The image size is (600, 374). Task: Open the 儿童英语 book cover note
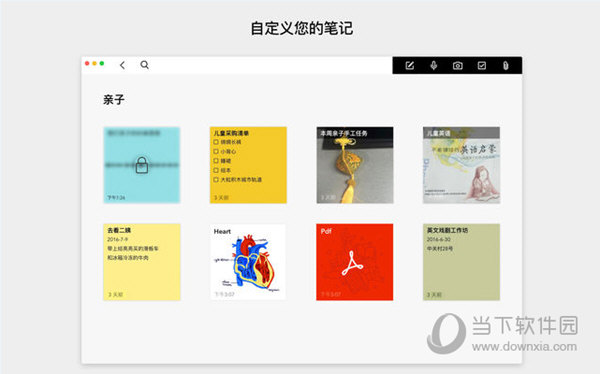click(461, 165)
